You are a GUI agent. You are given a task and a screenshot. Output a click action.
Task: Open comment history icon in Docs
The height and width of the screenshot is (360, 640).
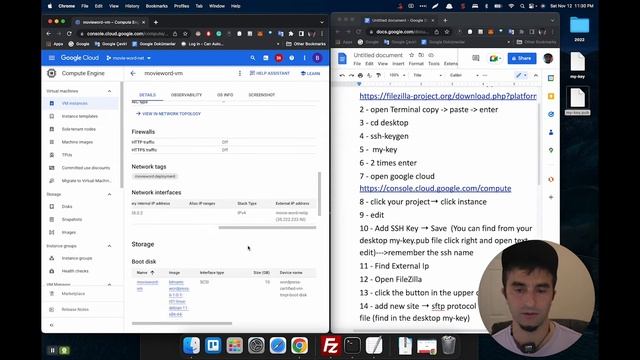(476, 58)
